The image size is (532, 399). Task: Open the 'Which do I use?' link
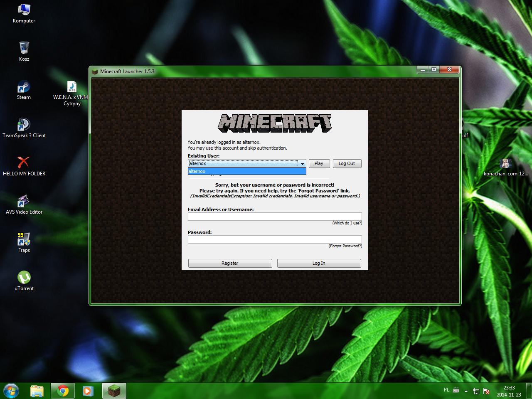tap(347, 223)
